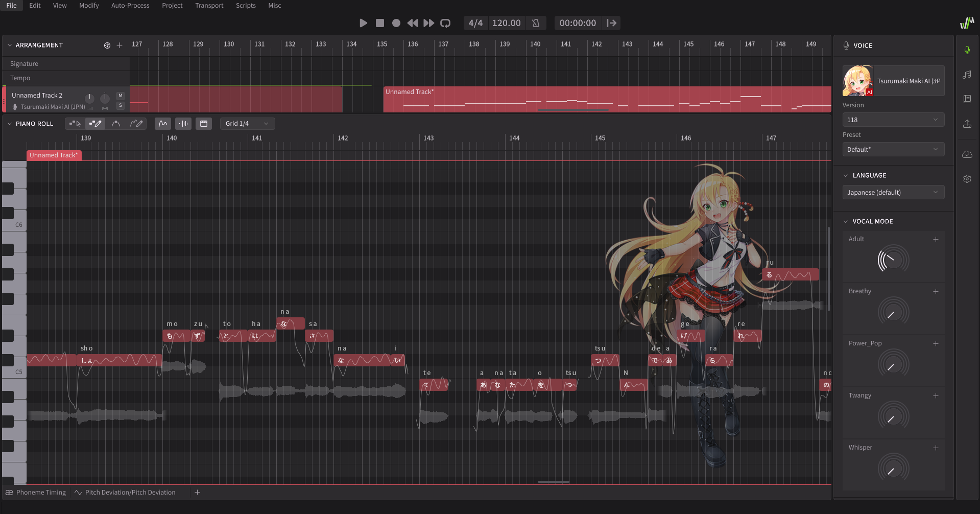Open the View menu

coord(60,6)
